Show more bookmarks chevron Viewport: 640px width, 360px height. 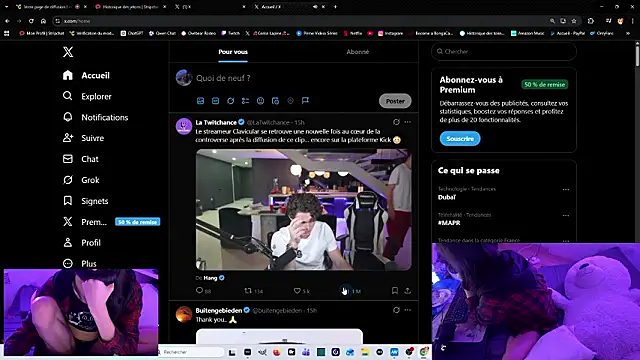point(628,33)
